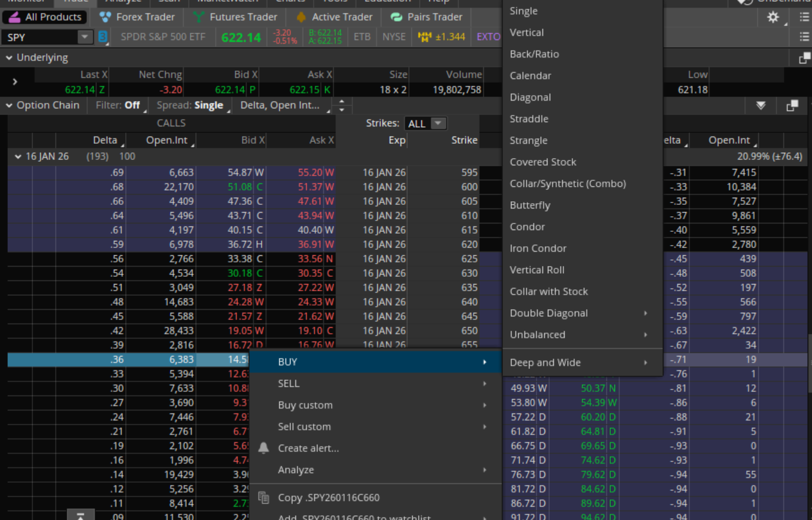Select Condor, not Iron Condor, in the submenu
812x520 pixels.
click(582, 226)
